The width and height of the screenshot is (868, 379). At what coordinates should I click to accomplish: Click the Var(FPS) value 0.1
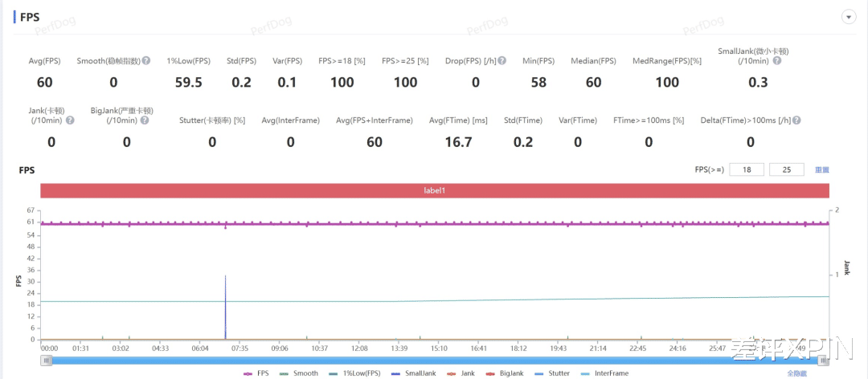point(287,83)
